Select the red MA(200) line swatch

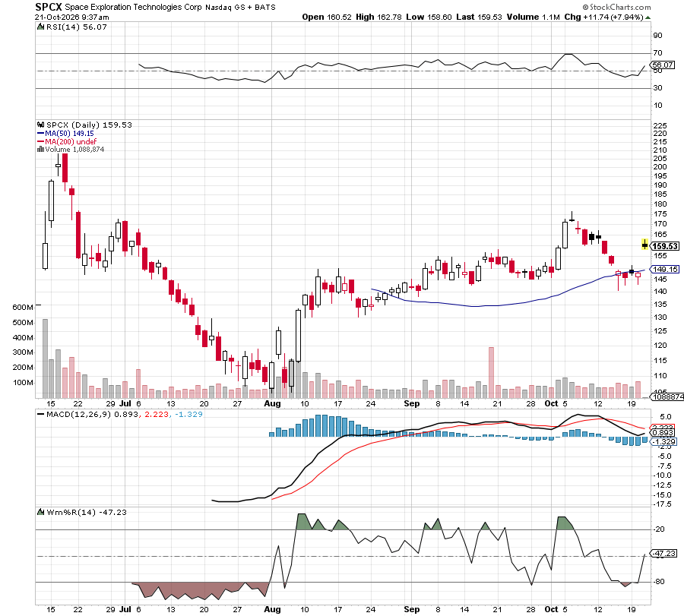[x=40, y=142]
